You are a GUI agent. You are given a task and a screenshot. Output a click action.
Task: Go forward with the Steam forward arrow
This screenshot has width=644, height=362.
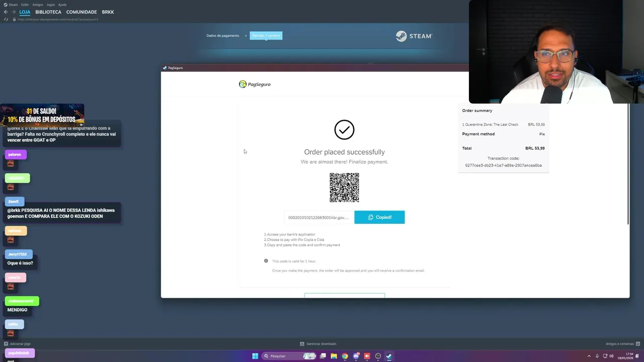tap(14, 12)
